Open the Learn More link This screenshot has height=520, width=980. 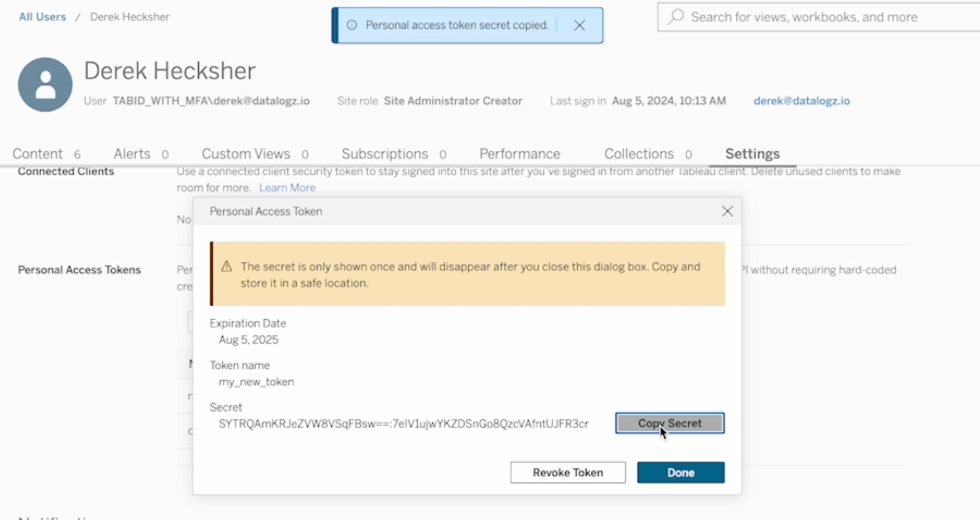coord(287,188)
